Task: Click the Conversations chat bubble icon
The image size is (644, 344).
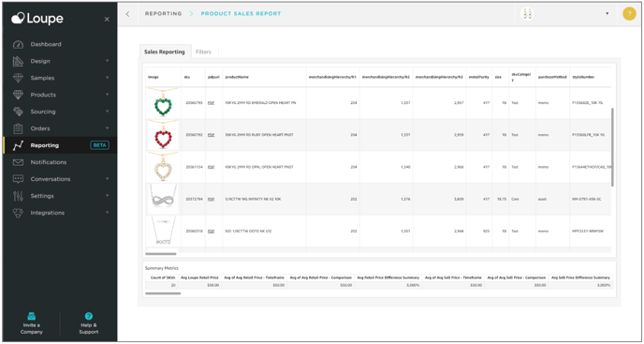Action: [18, 179]
